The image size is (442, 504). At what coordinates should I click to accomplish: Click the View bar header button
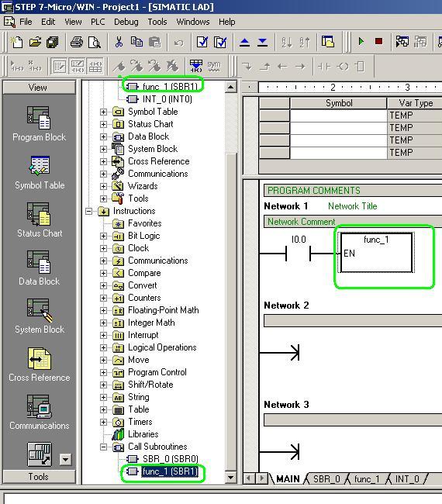[x=39, y=88]
